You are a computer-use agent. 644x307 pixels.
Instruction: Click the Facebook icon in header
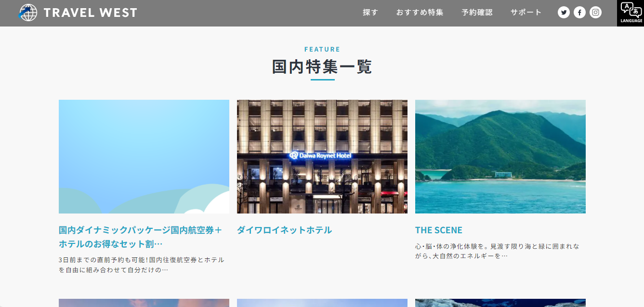(579, 13)
